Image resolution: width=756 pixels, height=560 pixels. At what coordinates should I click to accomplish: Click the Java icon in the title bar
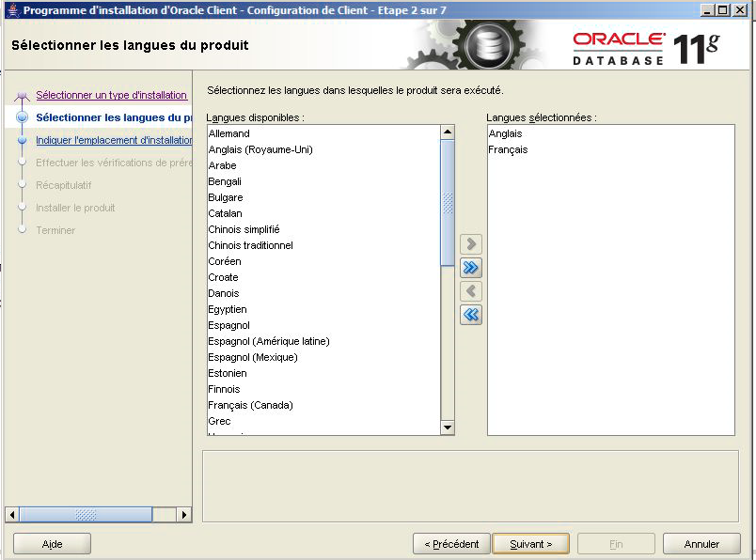click(x=13, y=9)
